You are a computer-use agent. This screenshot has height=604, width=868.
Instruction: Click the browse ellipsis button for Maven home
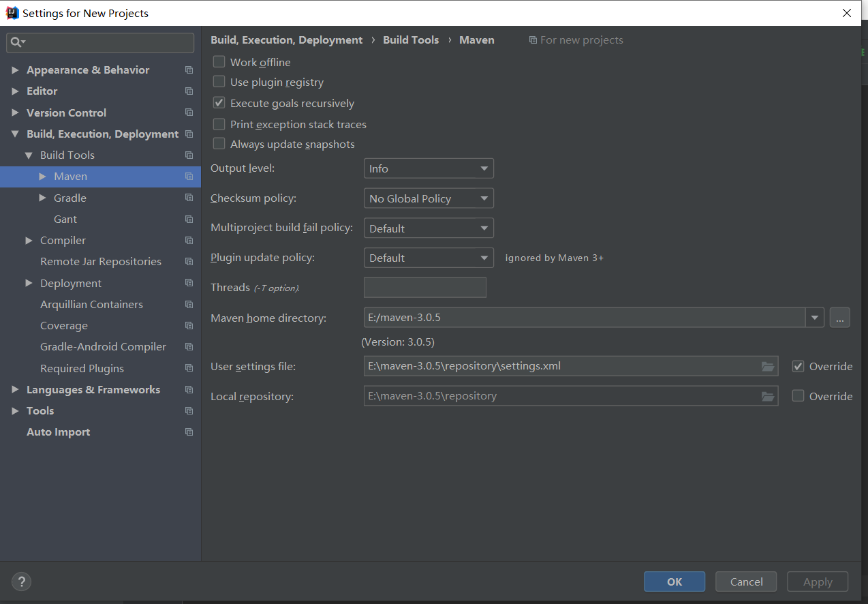(x=839, y=318)
